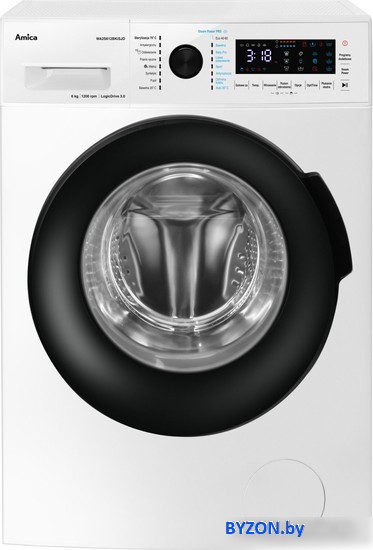373x550 pixels.
Task: Choose the Temp. button
Action: (255, 85)
